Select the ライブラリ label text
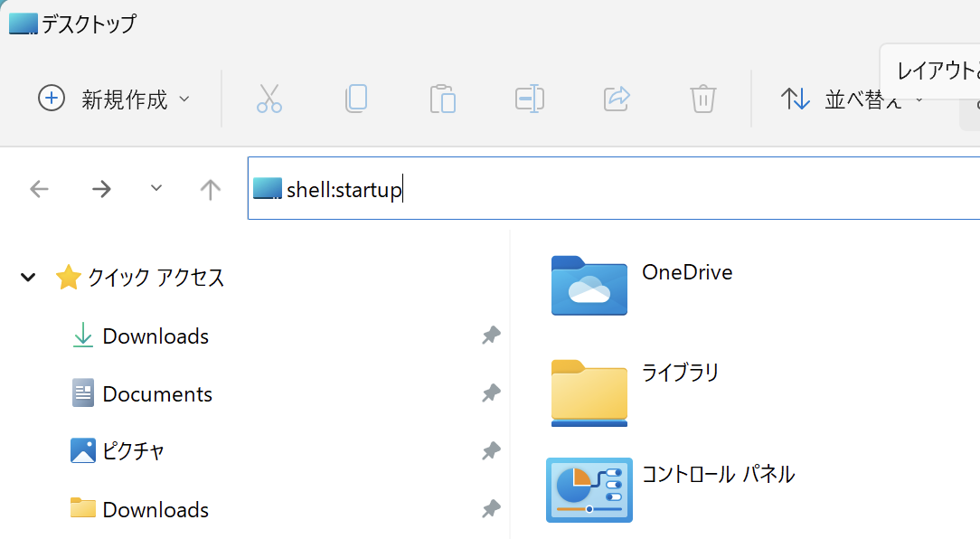The height and width of the screenshot is (539, 980). pos(680,372)
